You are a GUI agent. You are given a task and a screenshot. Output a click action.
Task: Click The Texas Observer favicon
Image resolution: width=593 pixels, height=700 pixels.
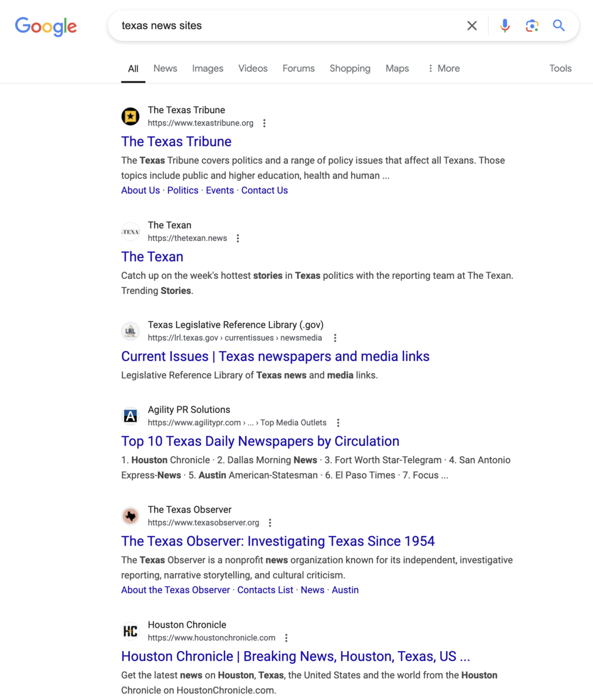pos(131,516)
